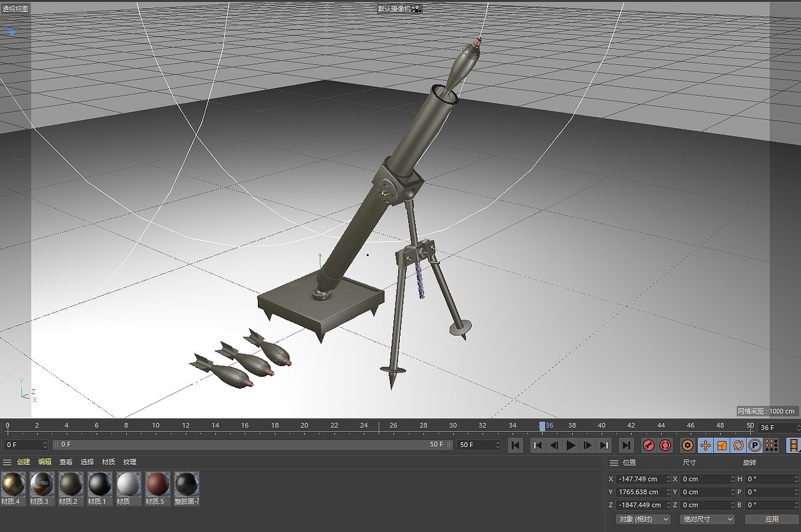Image resolution: width=801 pixels, height=532 pixels.
Task: Click the red record active objects key icon
Action: point(648,446)
